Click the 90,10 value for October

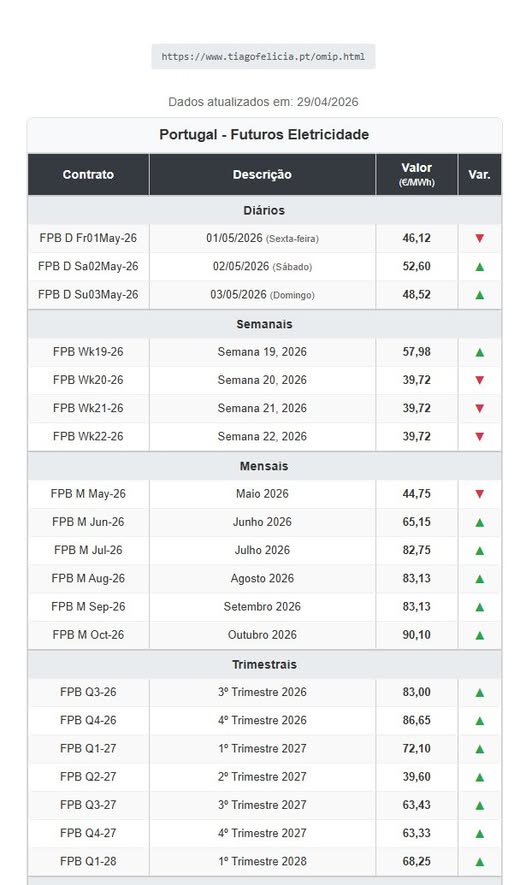[x=417, y=635]
